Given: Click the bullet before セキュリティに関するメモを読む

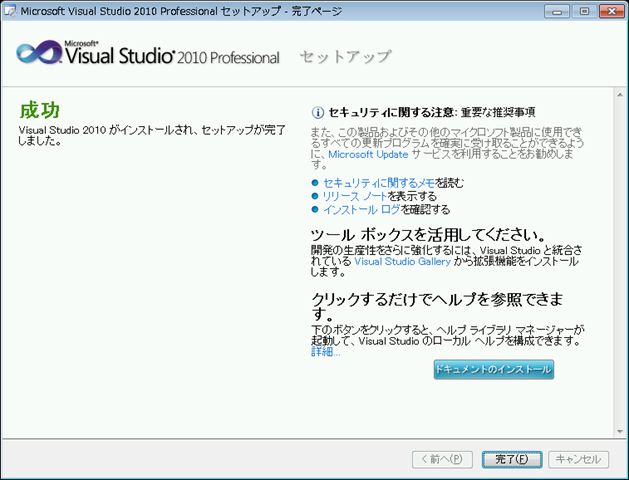Looking at the screenshot, I should pyautogui.click(x=315, y=184).
